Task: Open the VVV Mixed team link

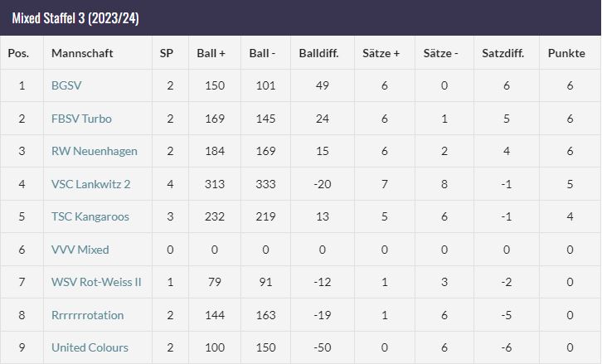Action: 80,250
